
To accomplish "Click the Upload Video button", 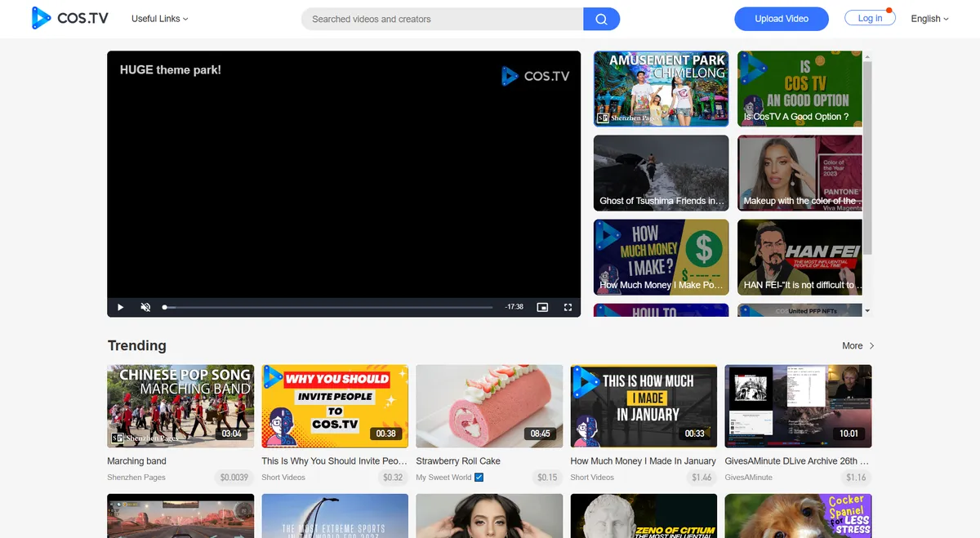I will point(781,18).
